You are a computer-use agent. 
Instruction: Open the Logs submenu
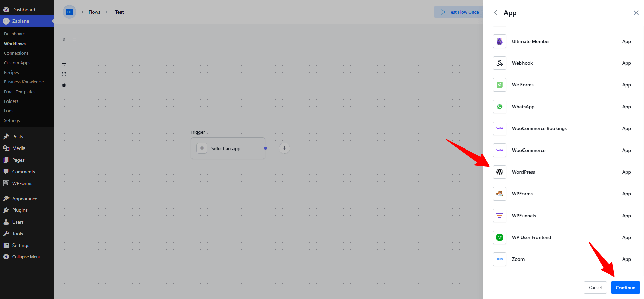[x=9, y=111]
